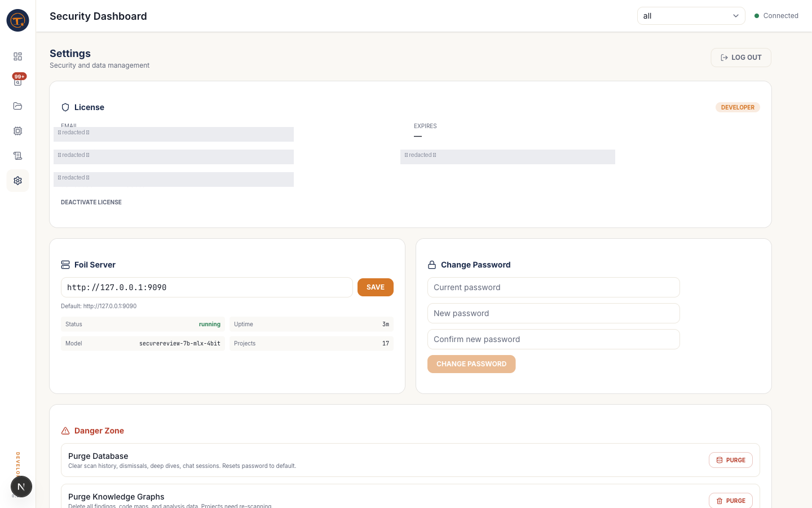Viewport: 812px width, 508px height.
Task: Click Deactivate License link
Action: (x=91, y=202)
